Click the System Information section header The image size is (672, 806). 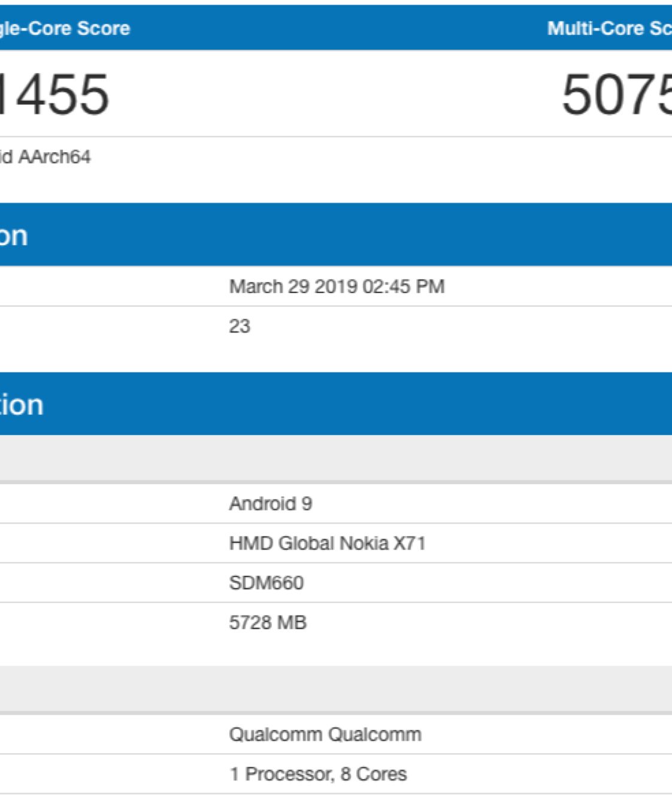[22, 404]
